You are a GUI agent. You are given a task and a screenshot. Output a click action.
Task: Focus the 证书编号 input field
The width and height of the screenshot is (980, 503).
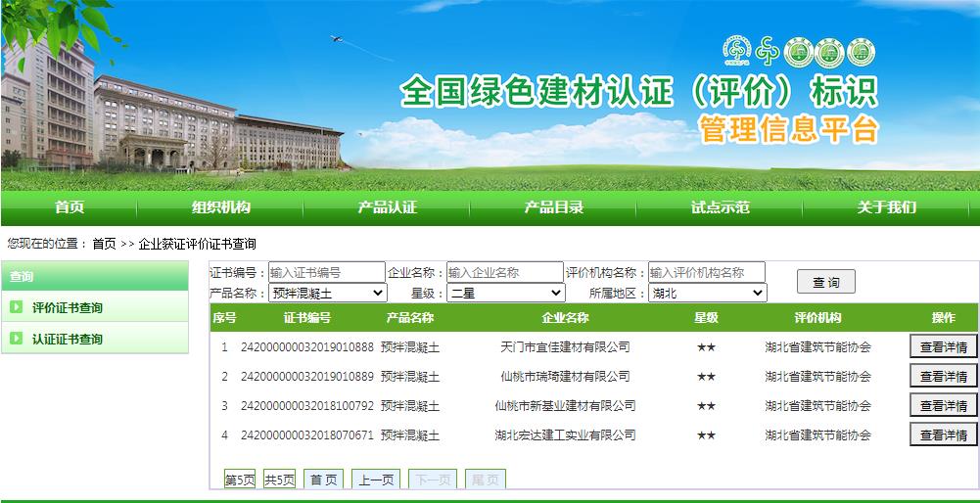[x=326, y=272]
